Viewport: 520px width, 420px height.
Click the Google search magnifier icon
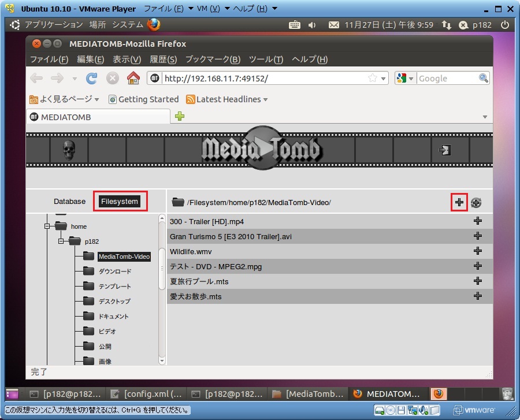tap(484, 78)
